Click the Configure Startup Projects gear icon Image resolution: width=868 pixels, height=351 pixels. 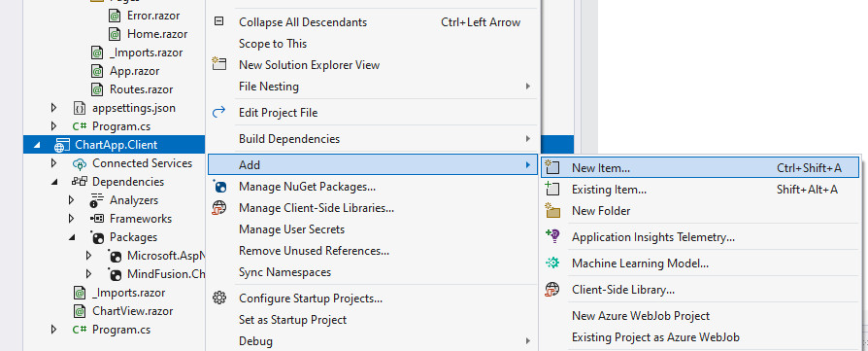pos(219,298)
